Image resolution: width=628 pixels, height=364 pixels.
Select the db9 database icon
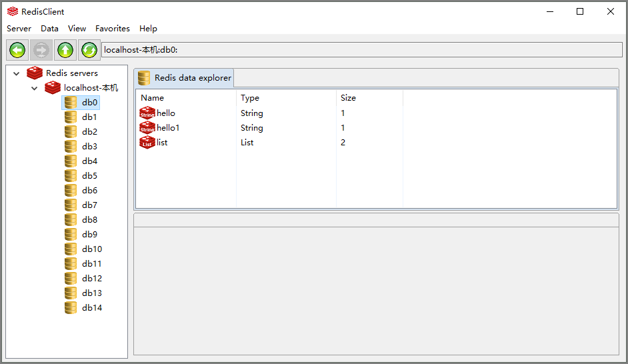pyautogui.click(x=71, y=234)
